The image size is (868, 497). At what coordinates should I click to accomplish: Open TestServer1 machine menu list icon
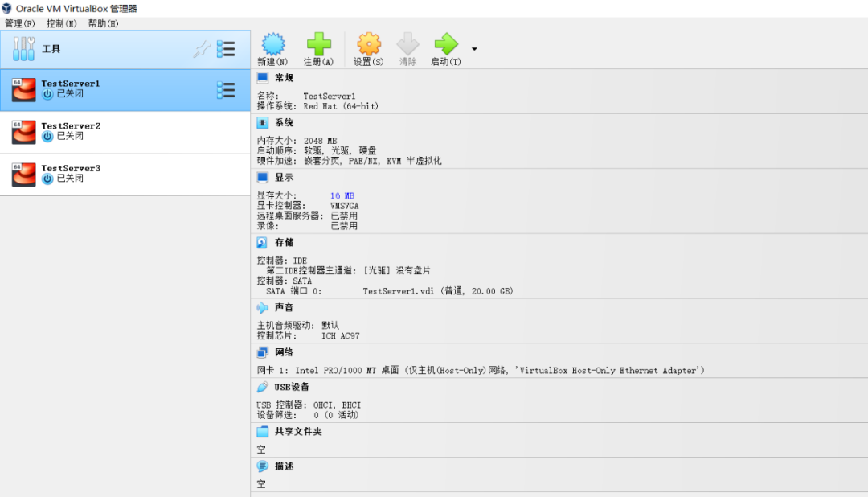click(226, 90)
